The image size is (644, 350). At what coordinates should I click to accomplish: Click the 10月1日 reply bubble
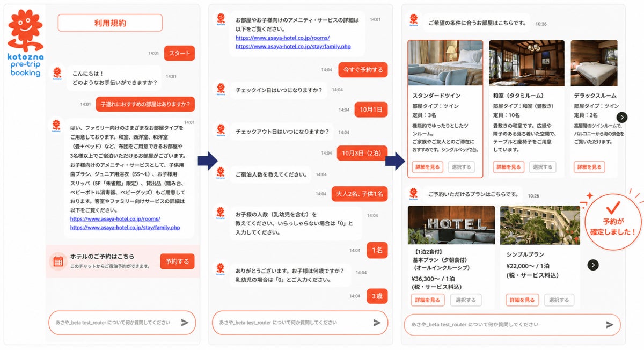[x=371, y=110]
